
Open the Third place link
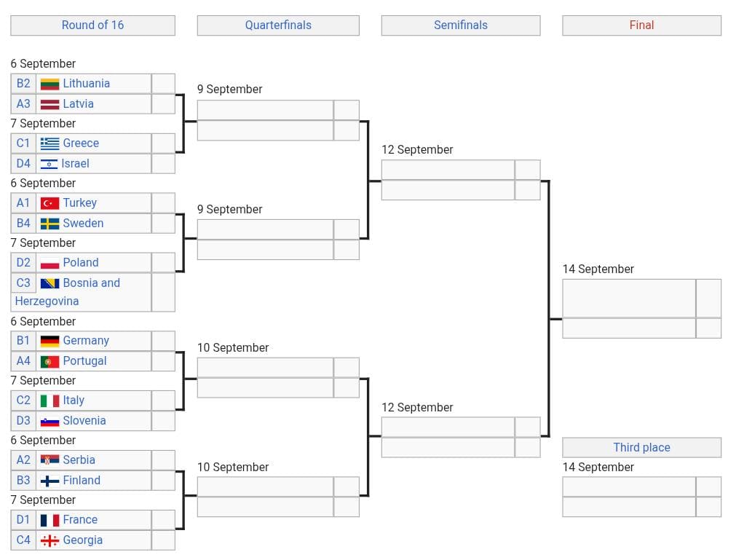coord(641,447)
